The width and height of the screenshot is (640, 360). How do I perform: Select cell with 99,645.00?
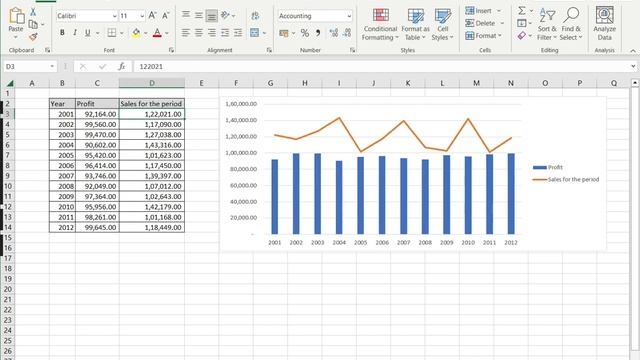click(x=97, y=227)
